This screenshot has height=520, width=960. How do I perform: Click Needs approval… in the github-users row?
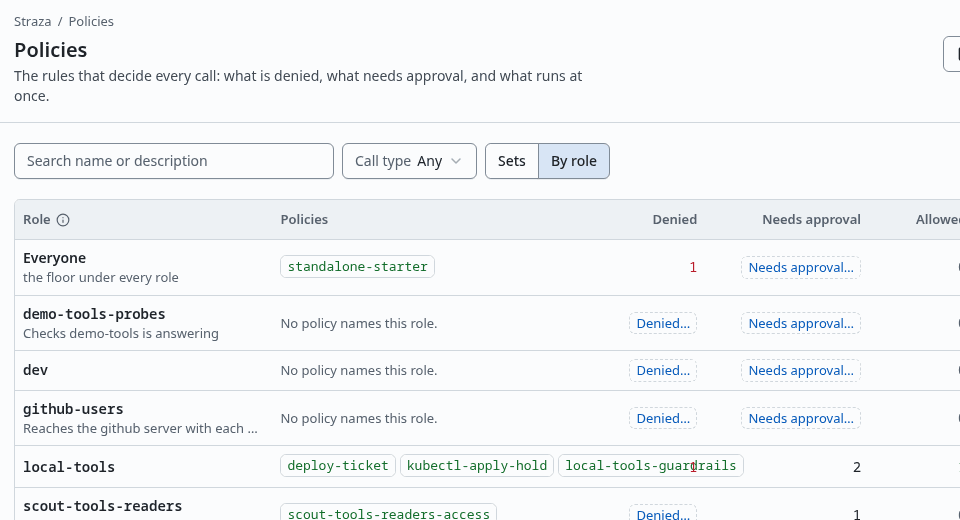coord(801,418)
